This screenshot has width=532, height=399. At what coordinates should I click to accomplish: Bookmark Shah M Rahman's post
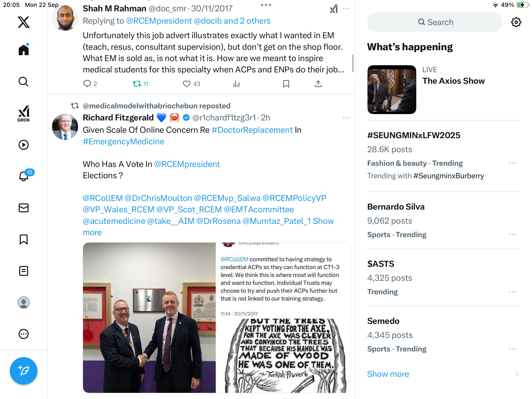coord(286,84)
